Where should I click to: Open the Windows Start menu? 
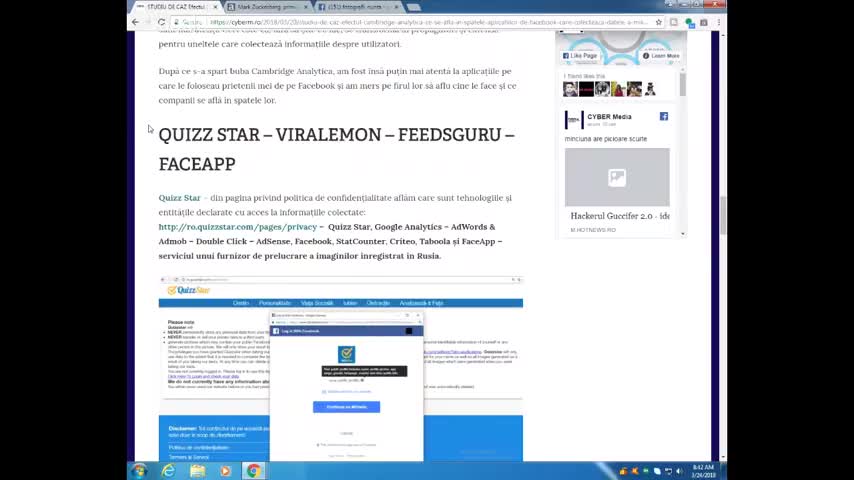pyautogui.click(x=139, y=471)
